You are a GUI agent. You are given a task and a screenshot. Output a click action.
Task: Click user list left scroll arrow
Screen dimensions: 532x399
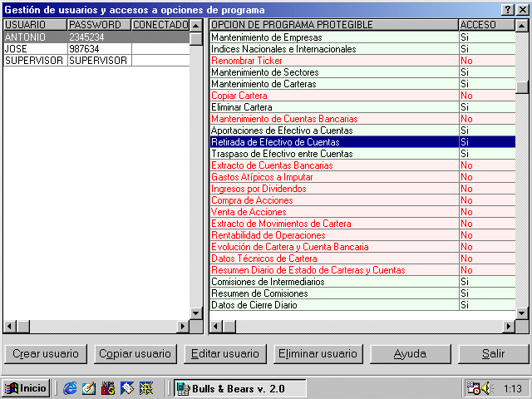click(x=10, y=327)
